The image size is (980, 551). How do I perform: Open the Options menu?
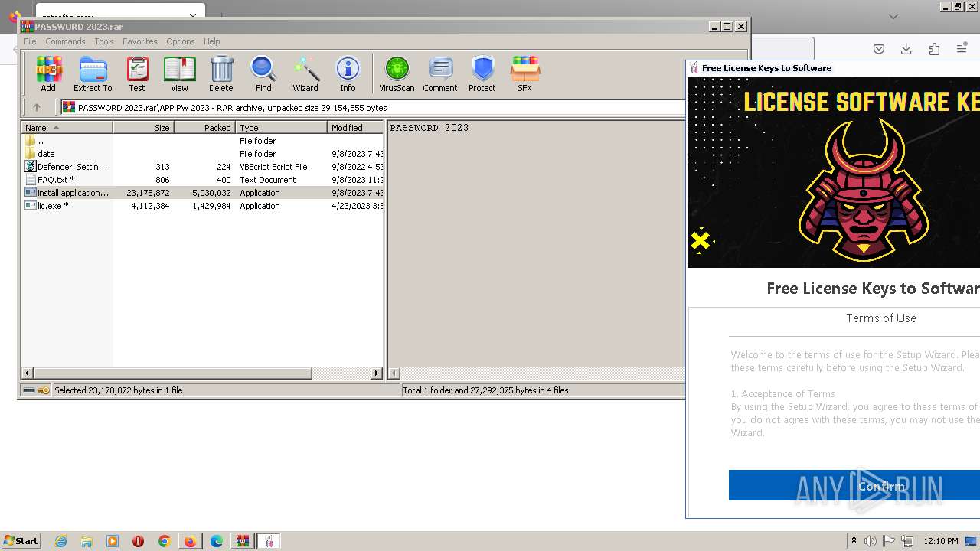pyautogui.click(x=181, y=41)
